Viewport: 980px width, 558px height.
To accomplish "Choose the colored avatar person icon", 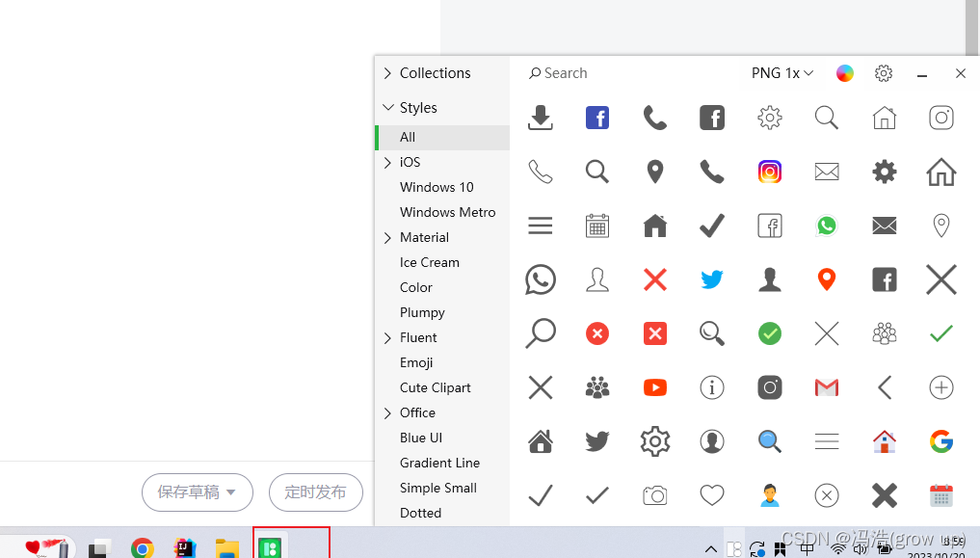I will (769, 495).
